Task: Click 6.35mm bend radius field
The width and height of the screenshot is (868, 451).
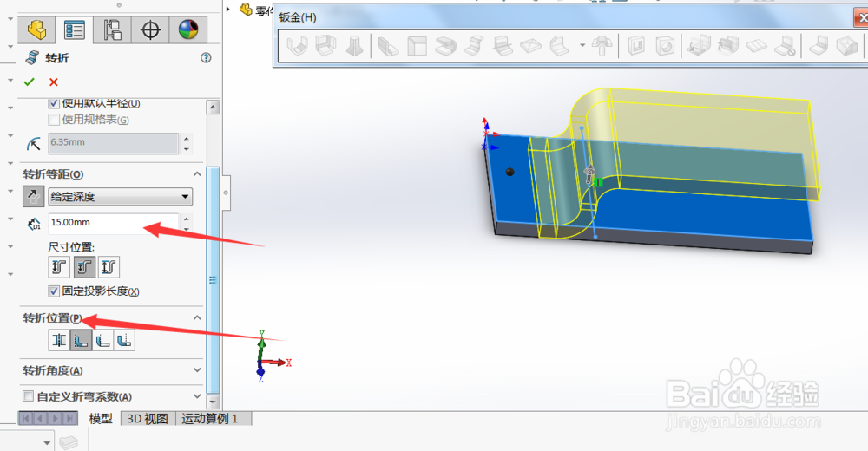Action: click(x=114, y=143)
